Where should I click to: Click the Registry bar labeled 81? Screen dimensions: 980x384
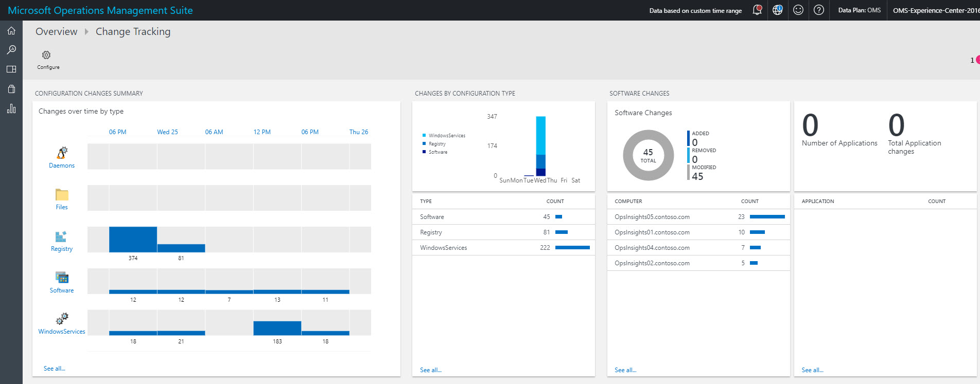(181, 248)
